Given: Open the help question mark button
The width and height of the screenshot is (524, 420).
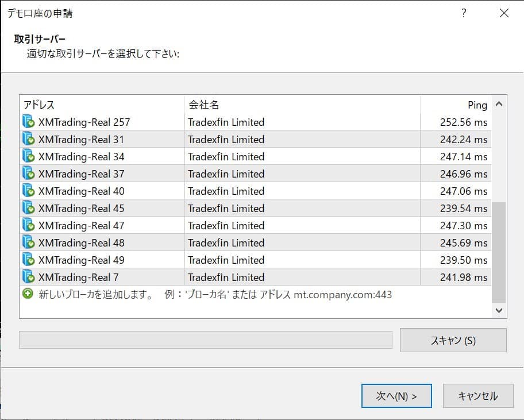Looking at the screenshot, I should (464, 13).
